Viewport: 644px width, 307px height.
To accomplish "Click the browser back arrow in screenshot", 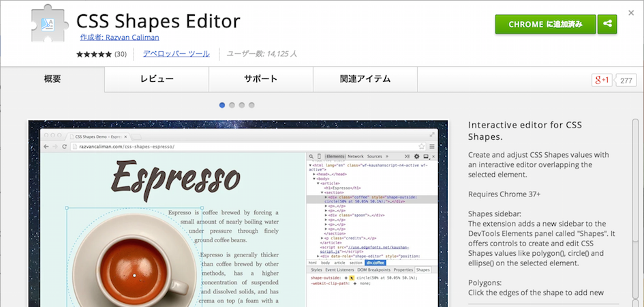I will click(x=46, y=147).
